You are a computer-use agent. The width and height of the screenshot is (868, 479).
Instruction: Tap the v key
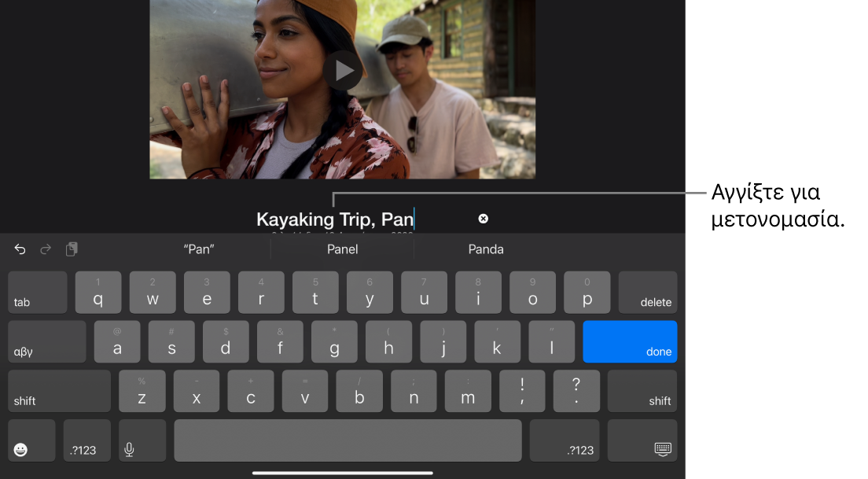point(305,391)
